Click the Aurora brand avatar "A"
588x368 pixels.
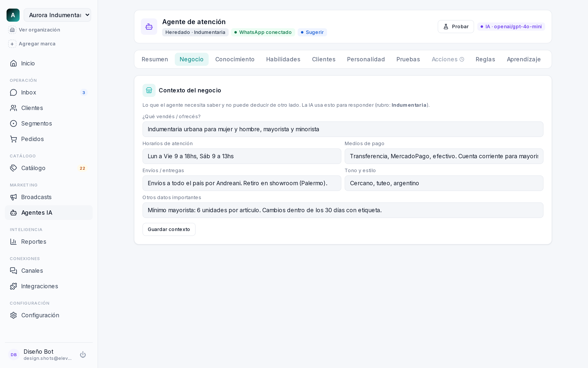click(x=13, y=15)
